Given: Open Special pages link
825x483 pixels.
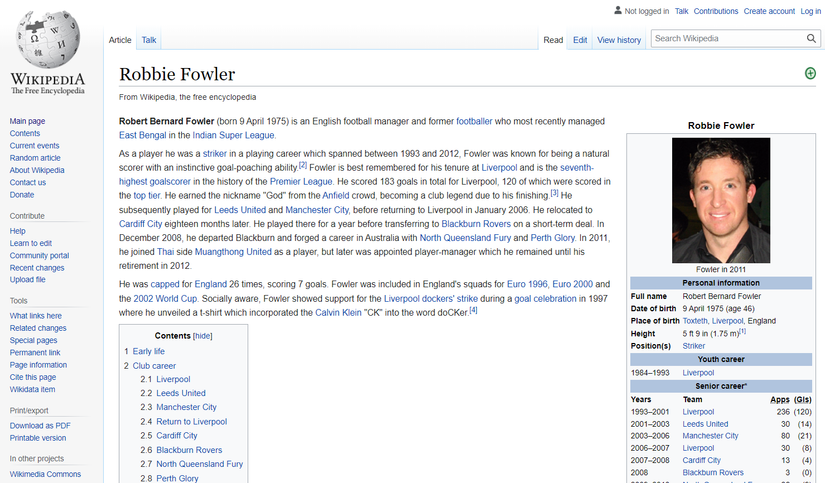Looking at the screenshot, I should [33, 340].
